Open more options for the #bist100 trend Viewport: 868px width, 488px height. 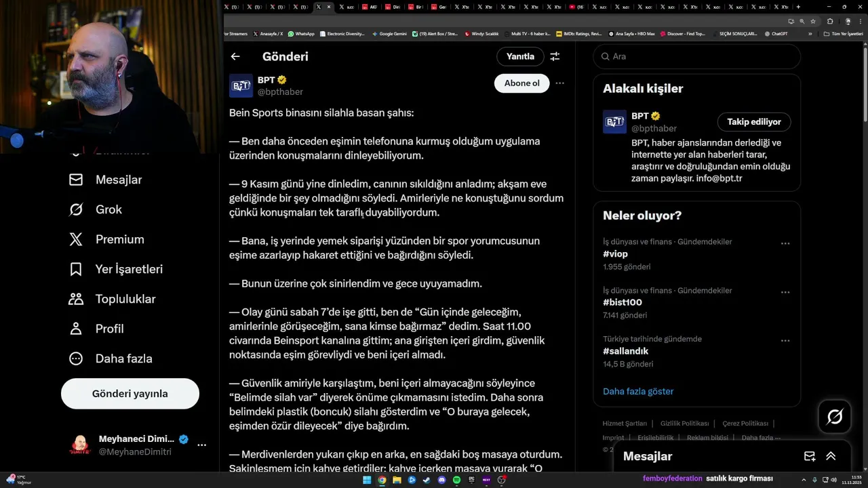(785, 292)
